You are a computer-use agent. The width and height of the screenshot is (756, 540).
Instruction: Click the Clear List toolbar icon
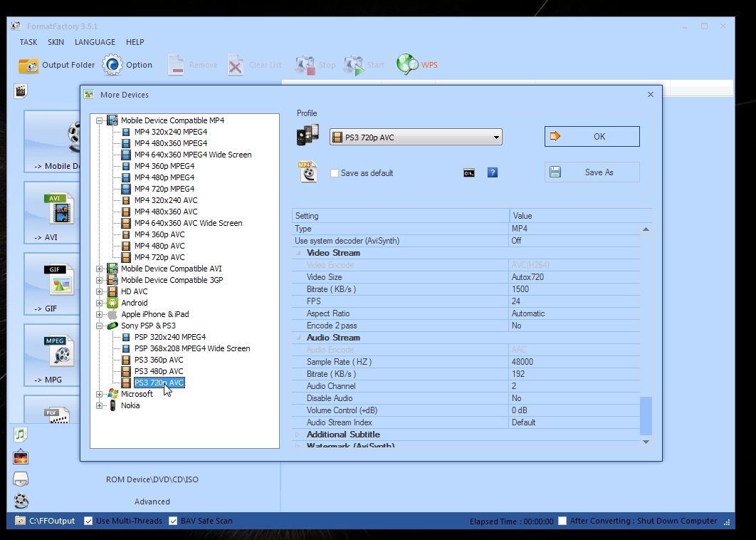(x=236, y=65)
